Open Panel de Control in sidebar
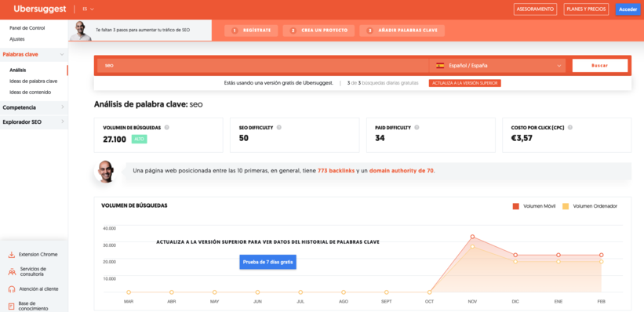 27,28
